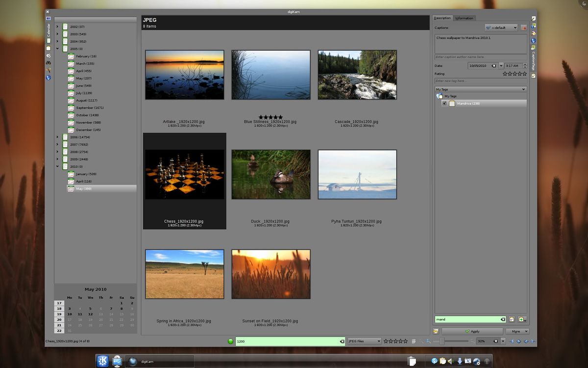Image resolution: width=588 pixels, height=368 pixels.
Task: Clear the mand tag search field
Action: tap(502, 319)
